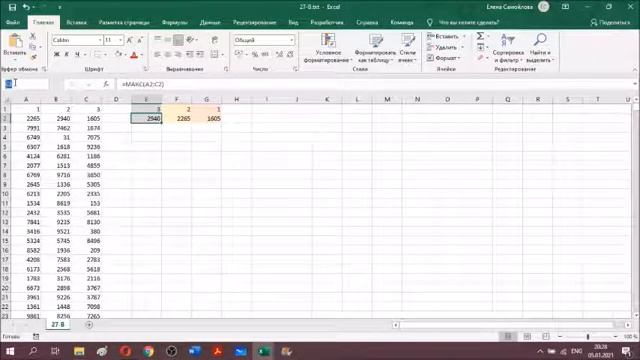
Task: Apply the Comma Style (000) format
Action: click(265, 54)
